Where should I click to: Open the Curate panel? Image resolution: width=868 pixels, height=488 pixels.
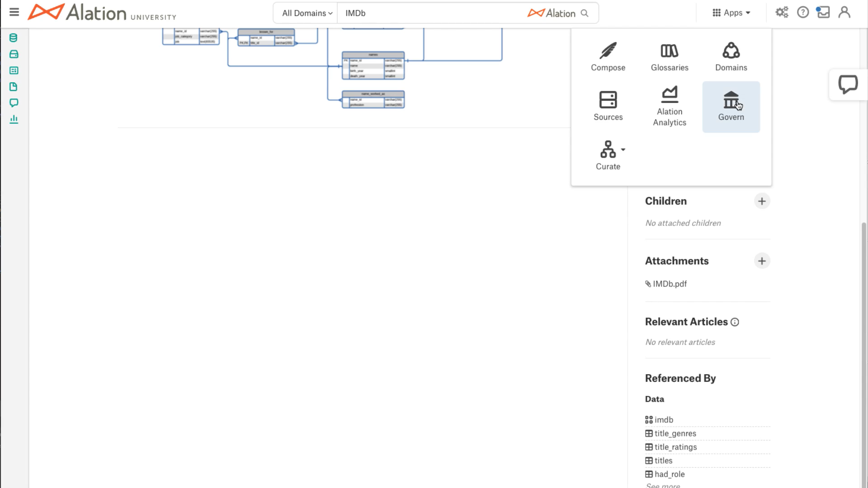608,155
